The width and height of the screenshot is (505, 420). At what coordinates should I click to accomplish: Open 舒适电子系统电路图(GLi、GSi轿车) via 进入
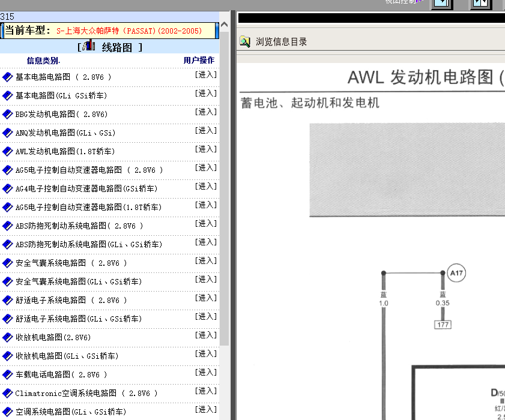click(x=206, y=317)
